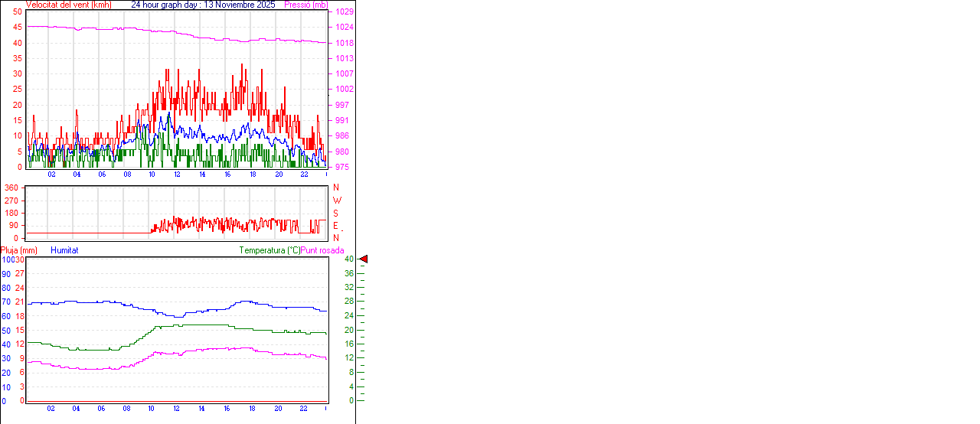Click the "Pressió (mb)" label in magenta
Image resolution: width=980 pixels, height=424 pixels.
(305, 5)
